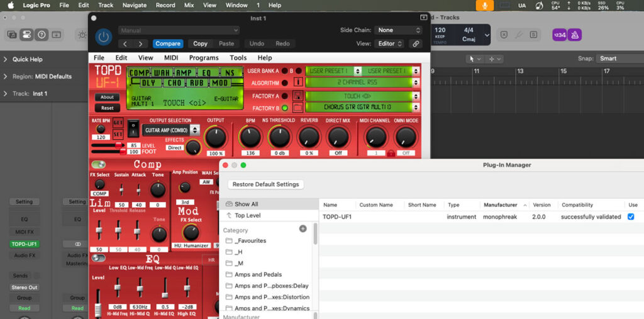Expand Region: MIDI Defaults section
The width and height of the screenshot is (644, 319).
[x=5, y=77]
